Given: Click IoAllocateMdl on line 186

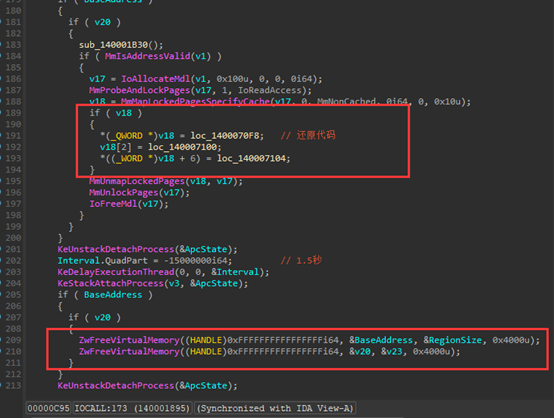Looking at the screenshot, I should [156, 79].
